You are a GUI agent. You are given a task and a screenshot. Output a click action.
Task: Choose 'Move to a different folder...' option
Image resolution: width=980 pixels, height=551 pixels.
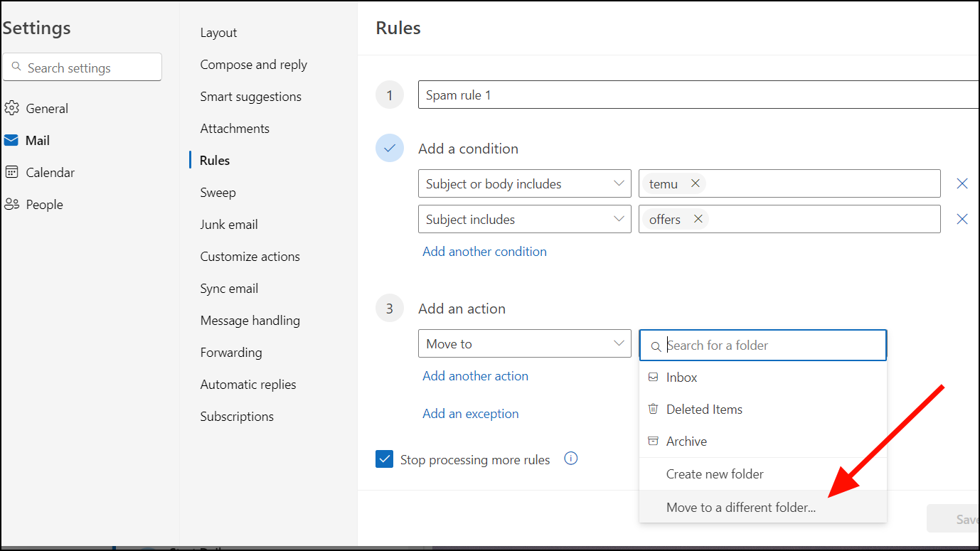741,508
